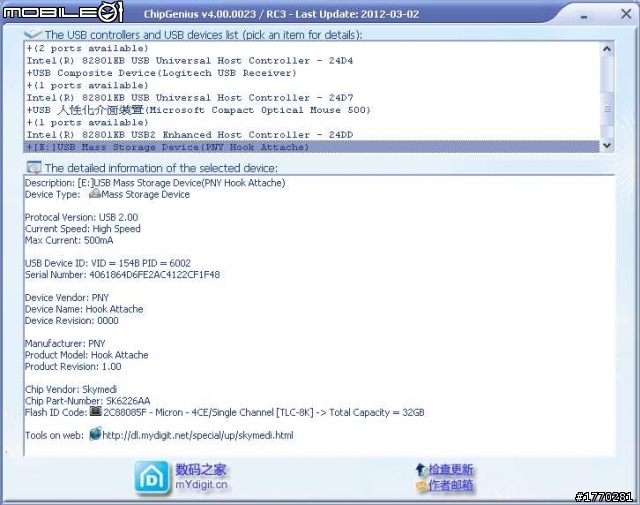Click the Product Revision 1.00 line
This screenshot has width=640, height=505.
(x=73, y=366)
